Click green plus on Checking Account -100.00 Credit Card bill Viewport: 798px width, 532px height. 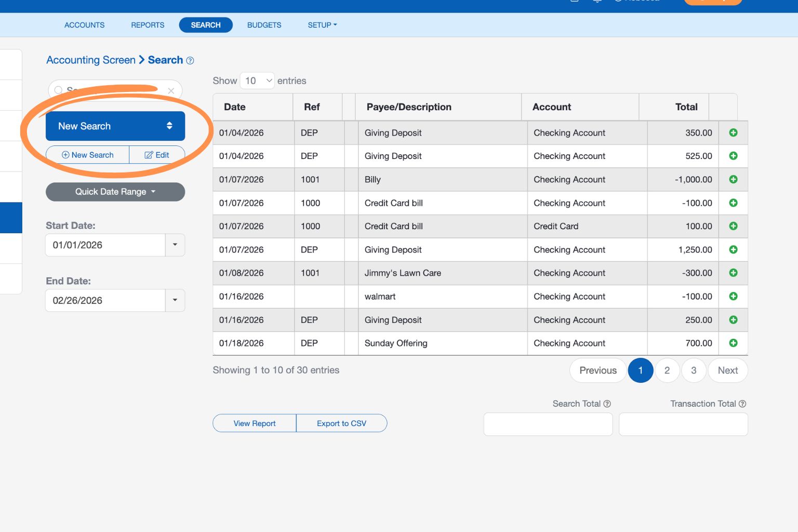click(x=733, y=203)
